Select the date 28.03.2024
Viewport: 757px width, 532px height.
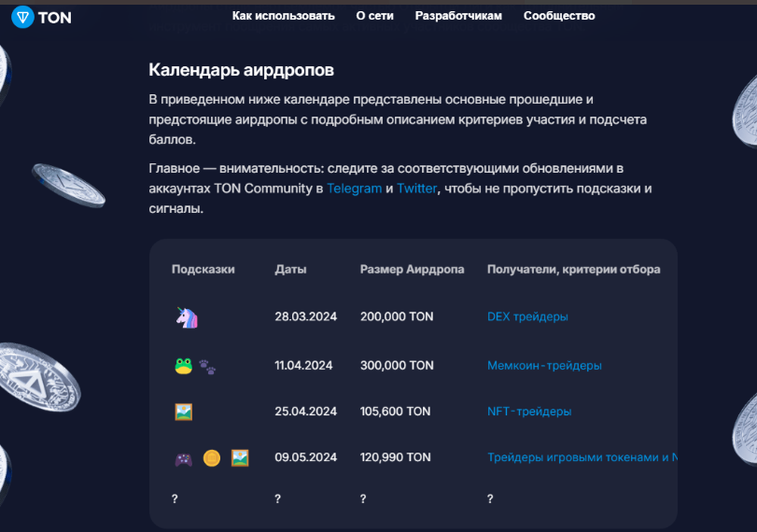click(305, 316)
